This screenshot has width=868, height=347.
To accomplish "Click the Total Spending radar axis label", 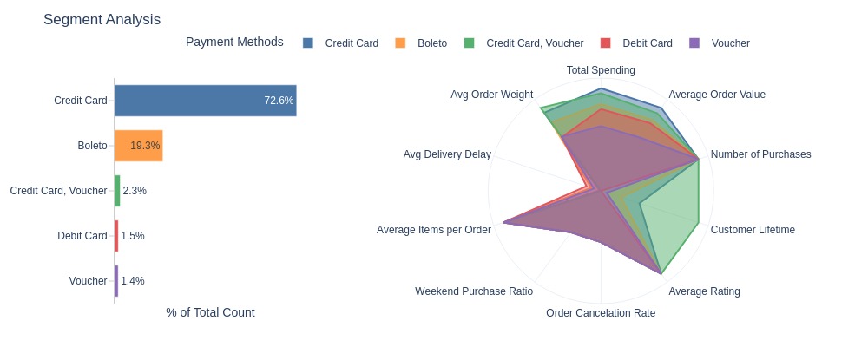I will [601, 70].
